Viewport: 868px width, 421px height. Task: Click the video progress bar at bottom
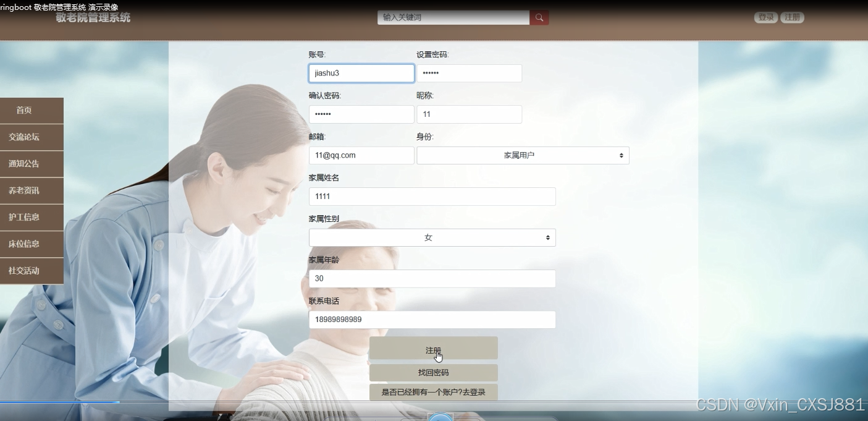point(434,402)
